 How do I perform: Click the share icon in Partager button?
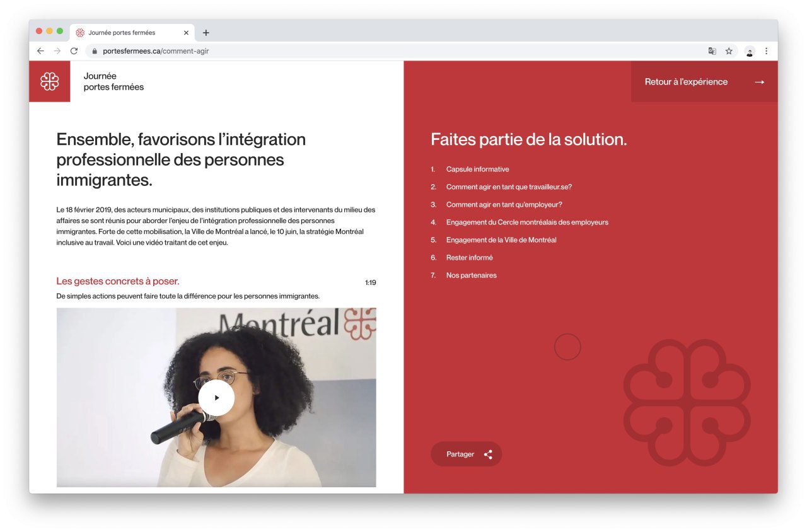point(488,454)
